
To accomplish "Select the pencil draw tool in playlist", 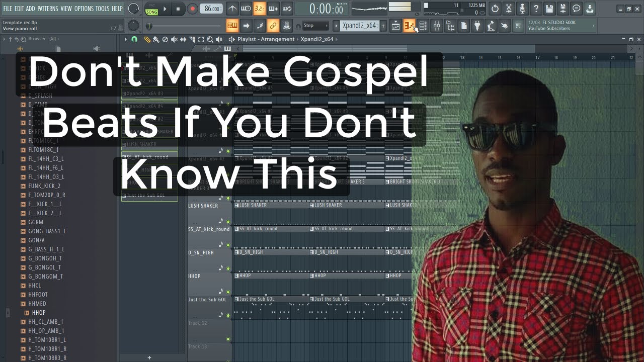I will point(147,39).
